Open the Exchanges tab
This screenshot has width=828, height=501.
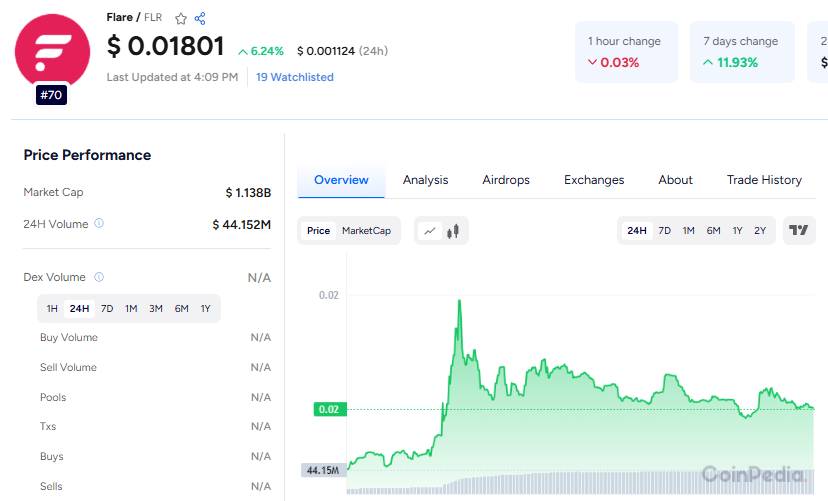(x=594, y=180)
